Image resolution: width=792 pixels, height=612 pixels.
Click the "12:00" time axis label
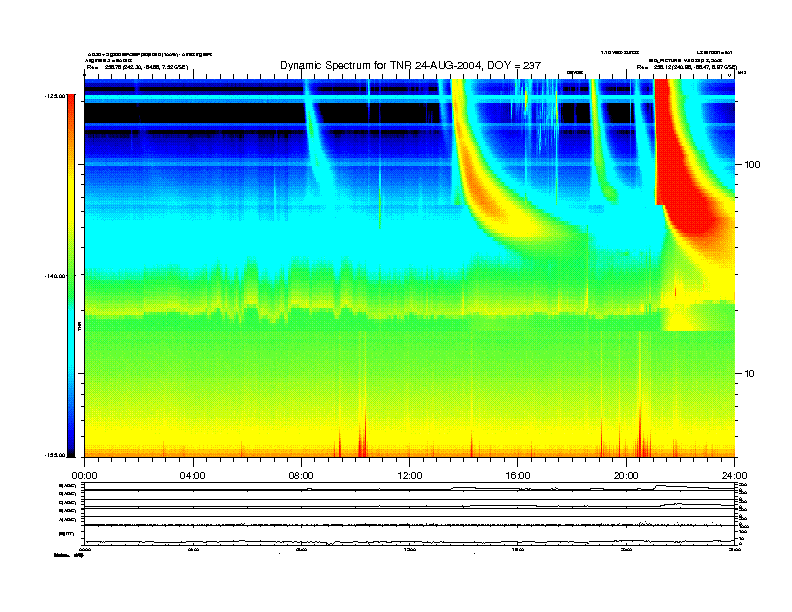point(410,476)
